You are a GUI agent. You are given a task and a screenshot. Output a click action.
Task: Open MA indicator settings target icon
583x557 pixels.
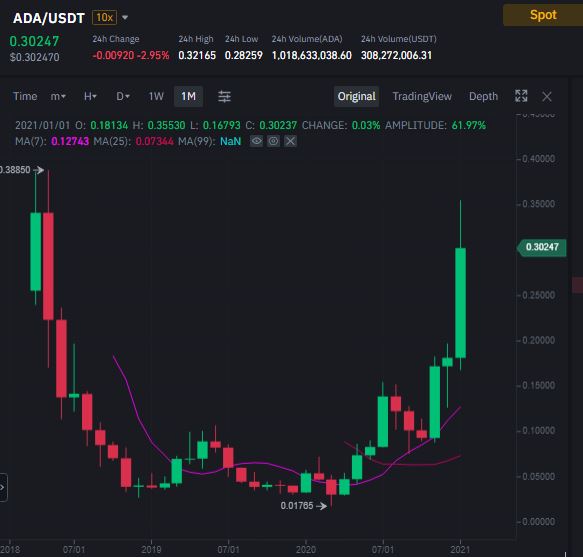273,141
